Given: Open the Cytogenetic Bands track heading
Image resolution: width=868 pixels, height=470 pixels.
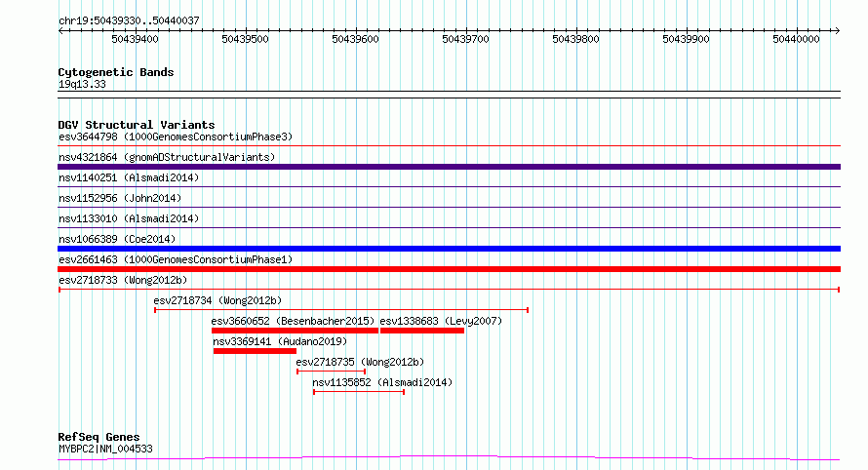Looking at the screenshot, I should [116, 72].
